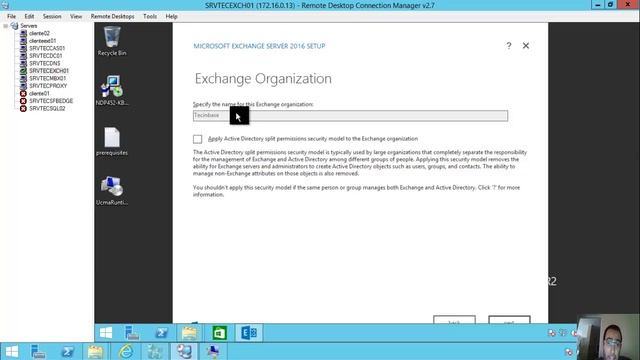The height and width of the screenshot is (360, 640).
Task: Click the green connected icon beside SRVTECEXCH01
Action: coord(23,71)
